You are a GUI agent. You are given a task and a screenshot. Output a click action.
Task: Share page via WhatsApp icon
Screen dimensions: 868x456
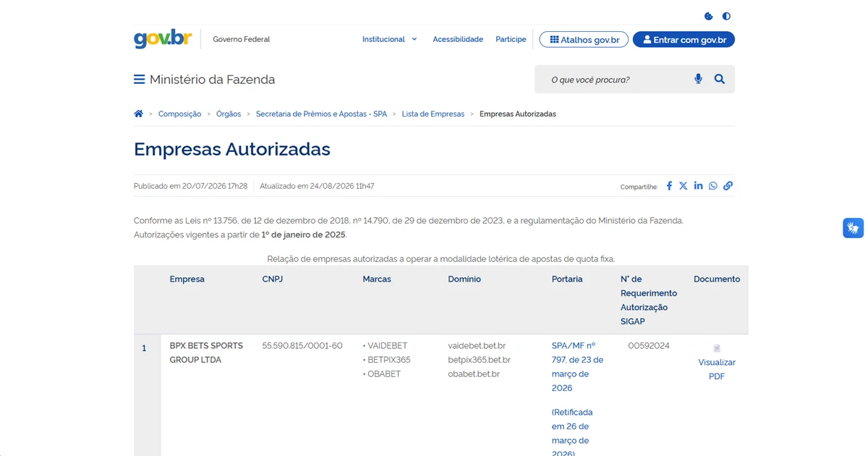[713, 186]
